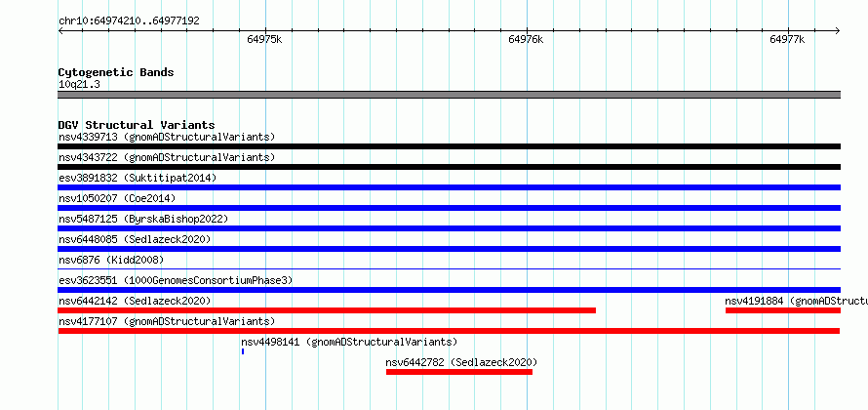Viewport: 868px width, 410px height.
Task: Click the ruler's right arrowhead
Action: [x=838, y=30]
